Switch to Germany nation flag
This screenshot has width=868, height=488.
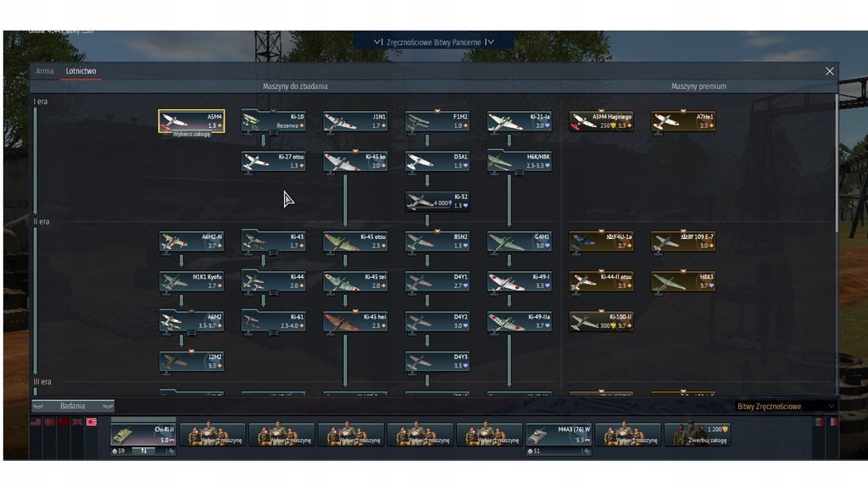[x=50, y=422]
